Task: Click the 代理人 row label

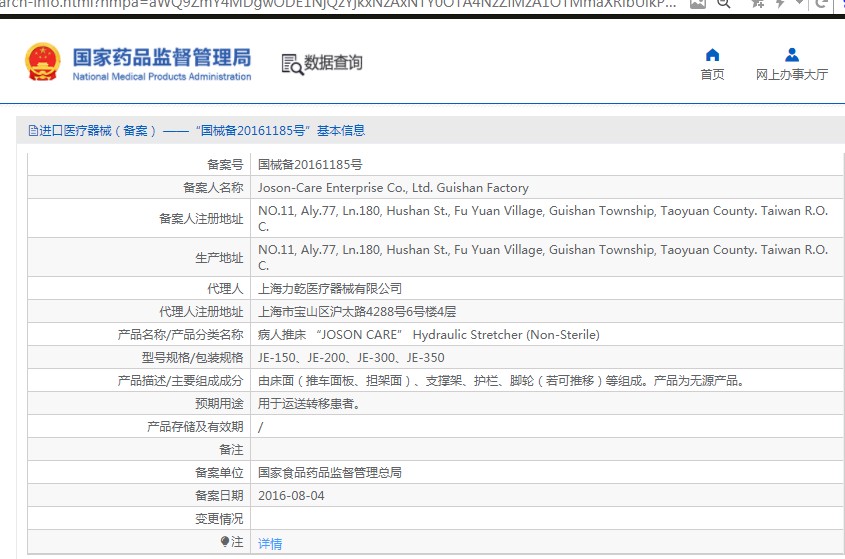Action: click(225, 288)
